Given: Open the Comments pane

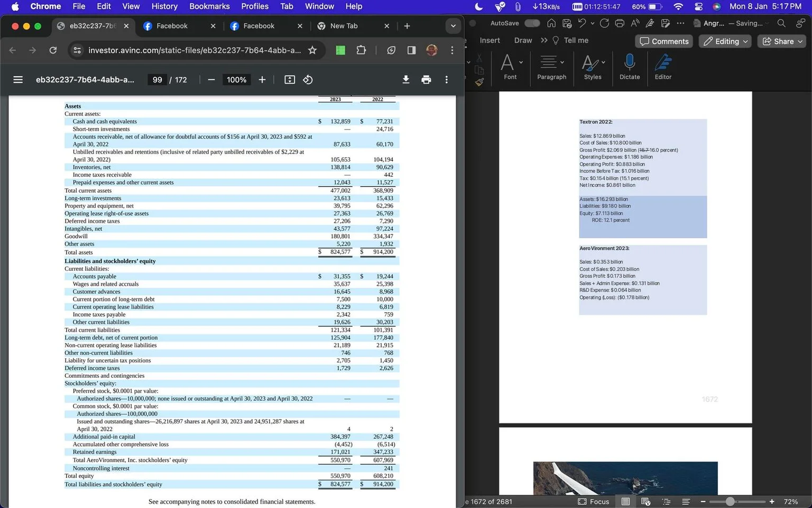Looking at the screenshot, I should [664, 41].
